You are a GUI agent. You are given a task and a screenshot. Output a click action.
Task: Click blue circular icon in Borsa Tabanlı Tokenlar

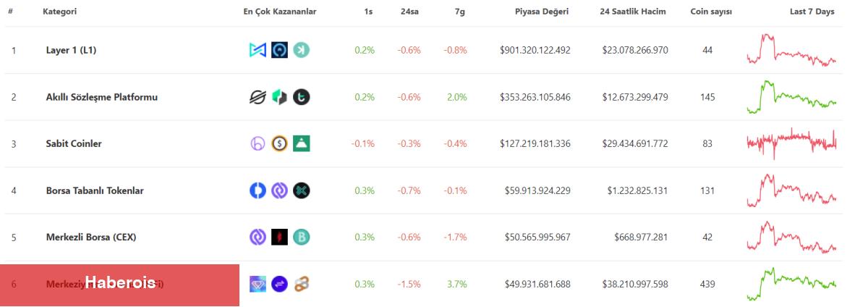tap(258, 190)
